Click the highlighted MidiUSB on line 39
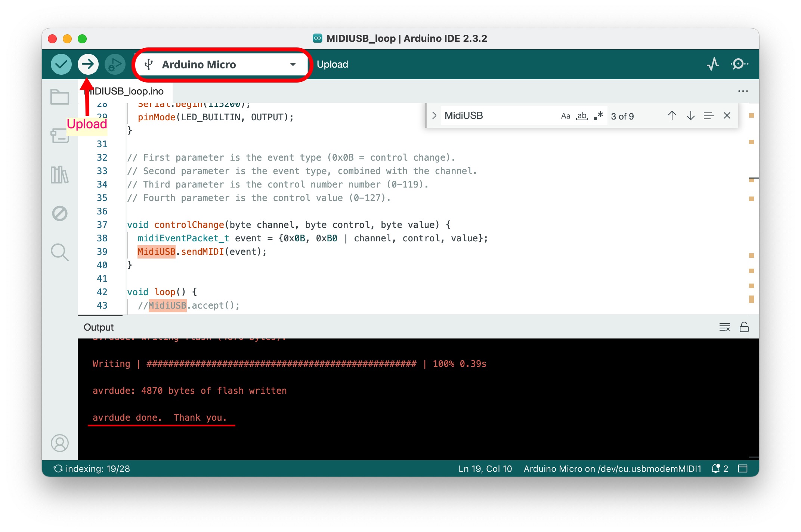The height and width of the screenshot is (532, 801). [x=156, y=251]
